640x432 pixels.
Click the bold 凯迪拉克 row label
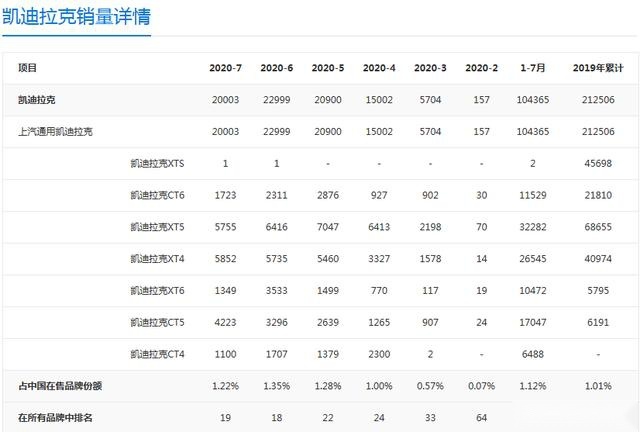[37, 100]
